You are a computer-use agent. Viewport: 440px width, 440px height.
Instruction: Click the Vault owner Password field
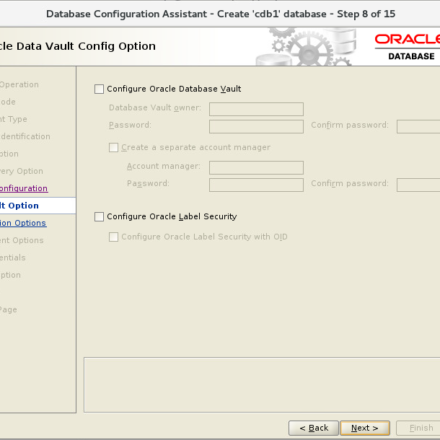click(256, 126)
